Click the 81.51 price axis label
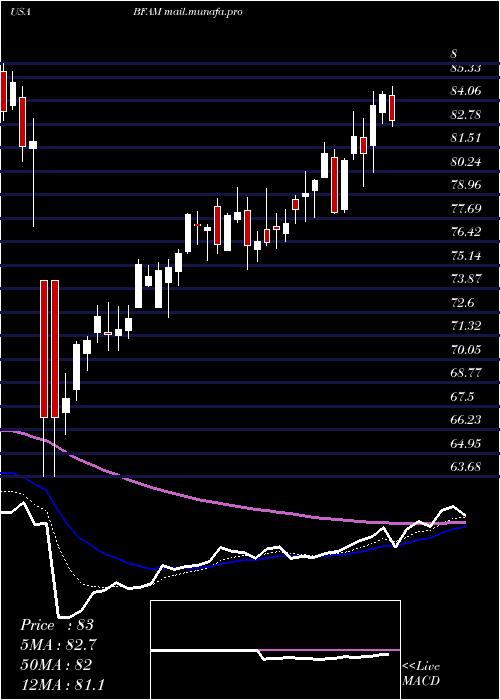 pyautogui.click(x=466, y=138)
